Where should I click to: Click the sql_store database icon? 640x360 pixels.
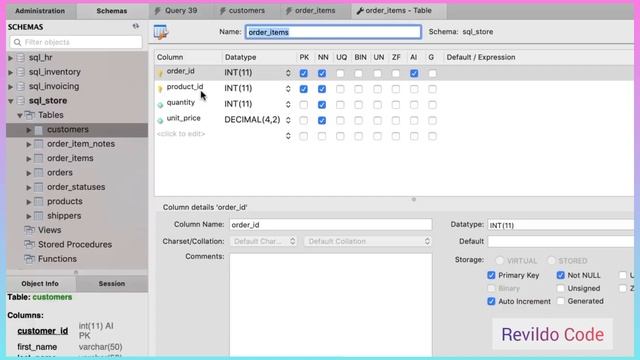click(x=21, y=101)
